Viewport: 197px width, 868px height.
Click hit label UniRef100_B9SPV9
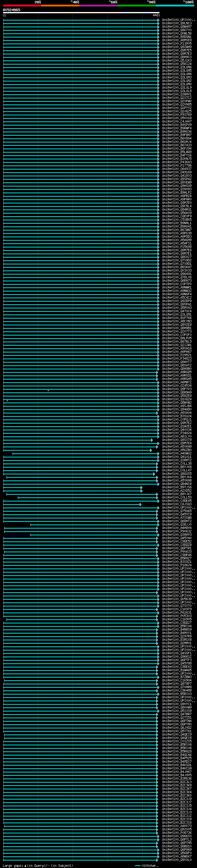coord(177,125)
